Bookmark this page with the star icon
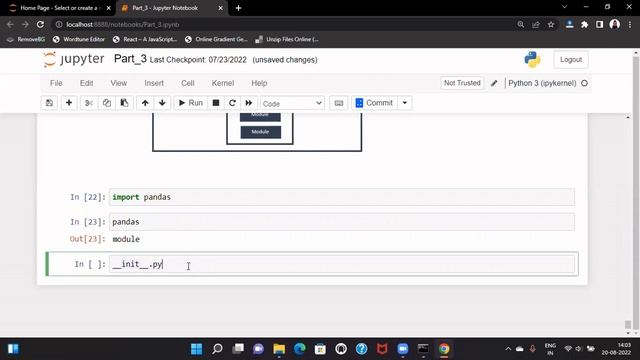This screenshot has width=640, height=360. point(551,24)
